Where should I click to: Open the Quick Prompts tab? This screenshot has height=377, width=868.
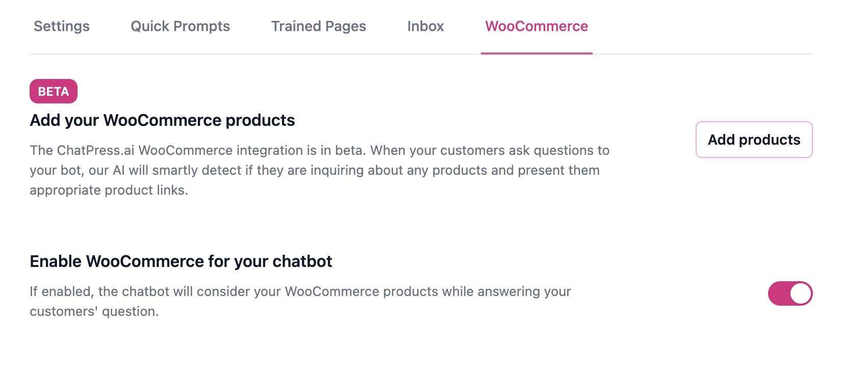(180, 26)
